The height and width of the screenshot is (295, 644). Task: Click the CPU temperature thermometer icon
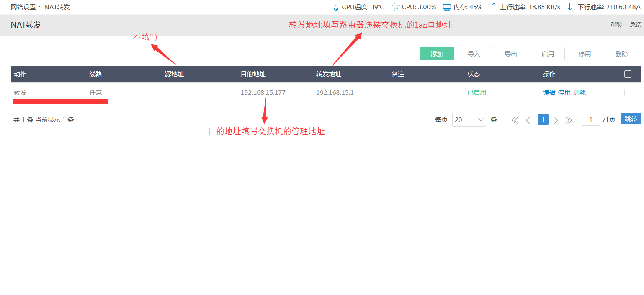pyautogui.click(x=335, y=7)
